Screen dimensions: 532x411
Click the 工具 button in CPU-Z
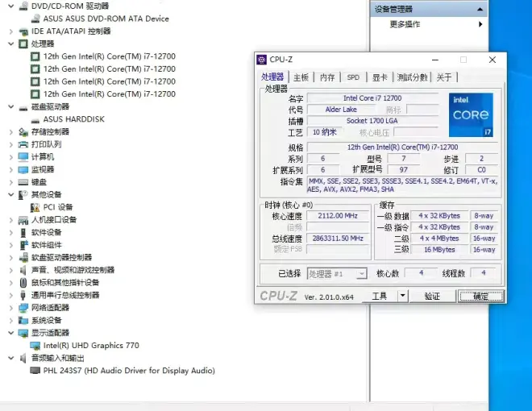coord(380,297)
